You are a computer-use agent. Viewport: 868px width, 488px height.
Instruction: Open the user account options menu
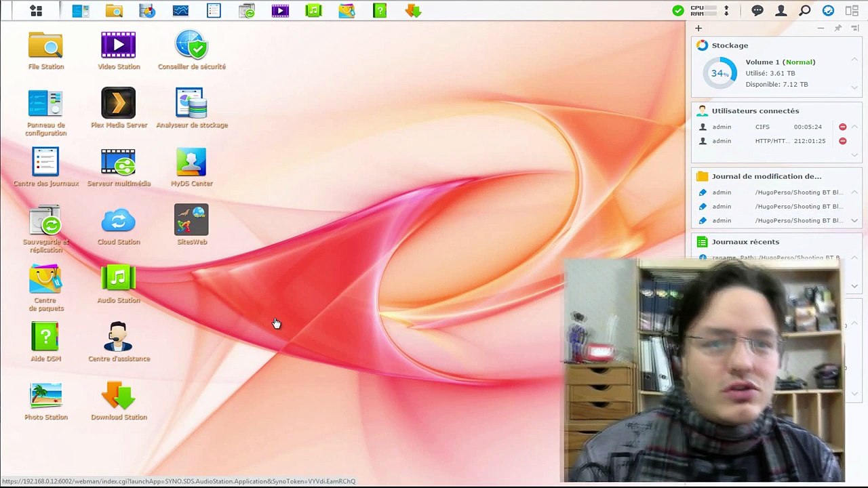[781, 10]
